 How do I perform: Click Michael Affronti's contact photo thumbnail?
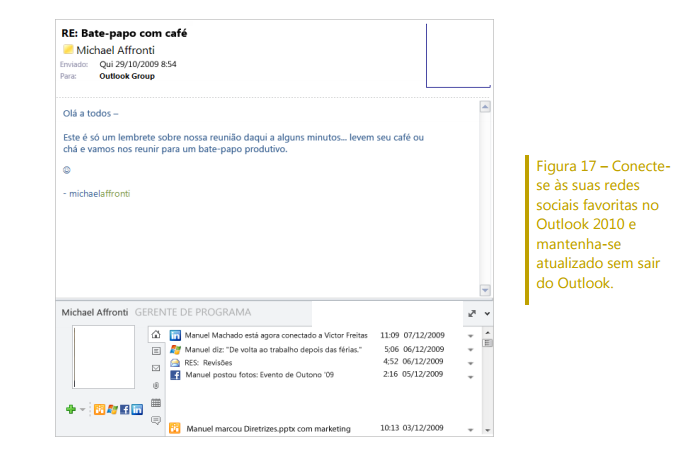tap(104, 358)
